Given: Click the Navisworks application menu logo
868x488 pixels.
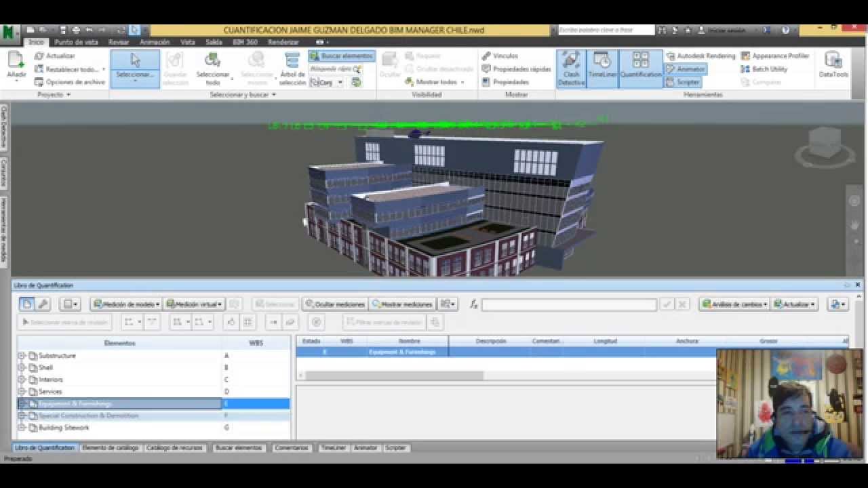Looking at the screenshot, I should click(x=9, y=33).
